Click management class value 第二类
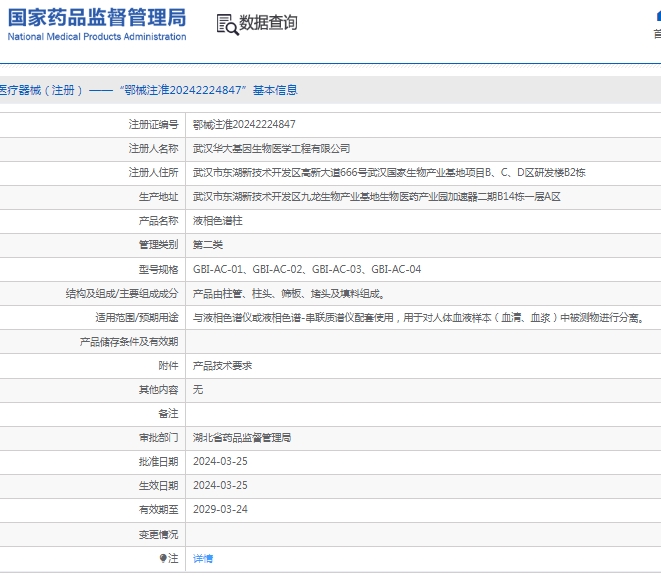 208,245
